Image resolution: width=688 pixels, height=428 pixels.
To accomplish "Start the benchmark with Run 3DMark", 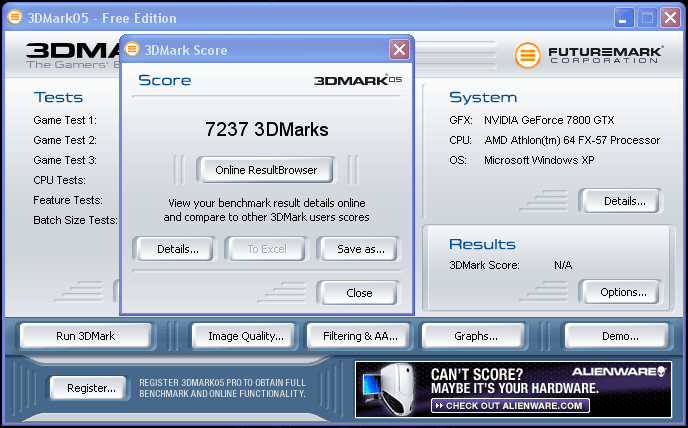I will [x=86, y=336].
